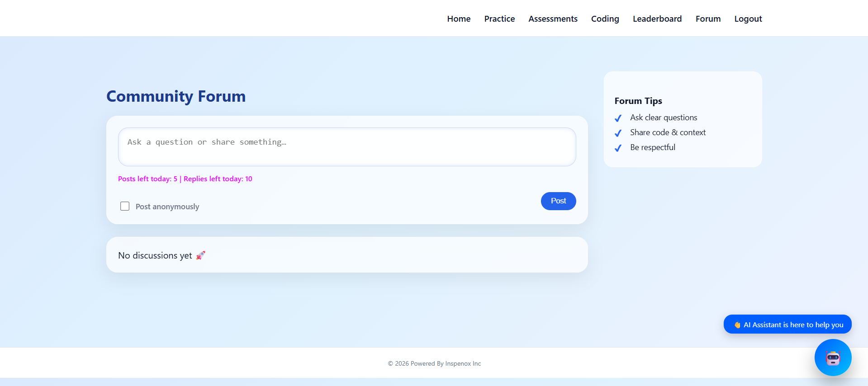Screen dimensions: 868x386
Task: Select Forum in the navigation bar
Action: (x=708, y=19)
